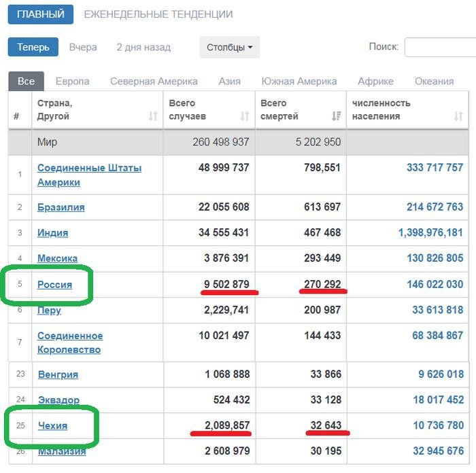Switch to ЕЖЕНЕДЕЛЬНЫЕ ТЕНДЕНЦИИ tab
The width and height of the screenshot is (476, 473).
coord(158,14)
